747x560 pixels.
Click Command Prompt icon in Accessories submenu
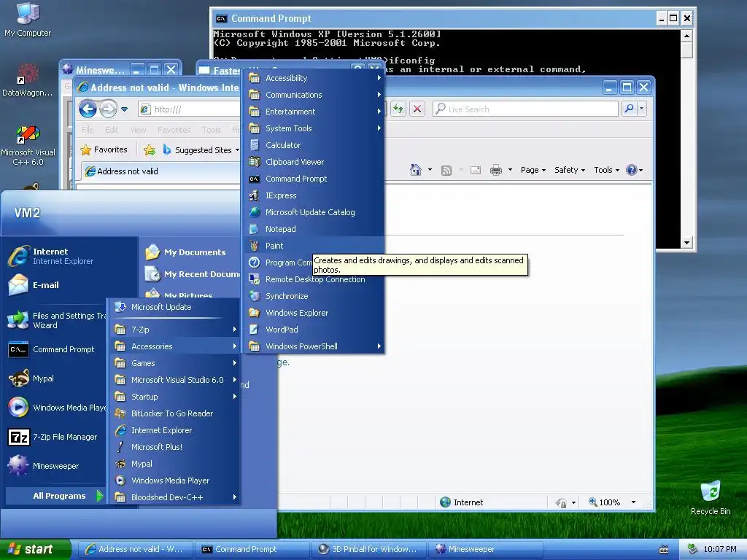click(255, 179)
